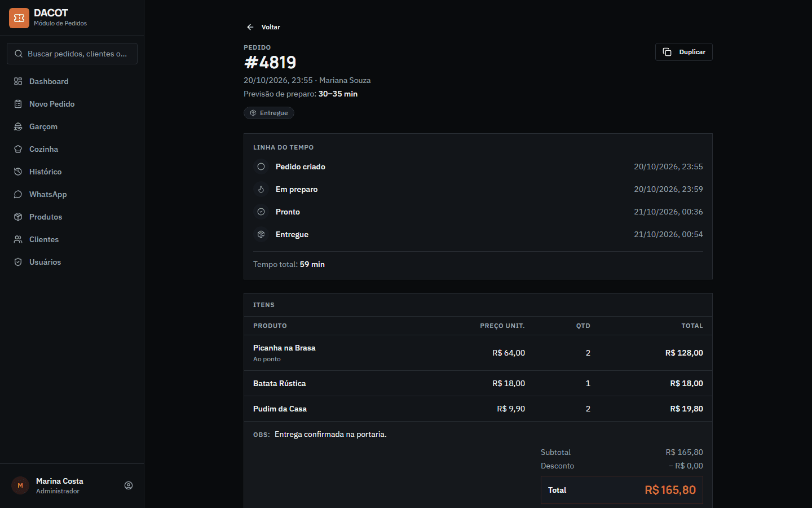
Task: Click the Pudim da Casa row name
Action: [280, 409]
